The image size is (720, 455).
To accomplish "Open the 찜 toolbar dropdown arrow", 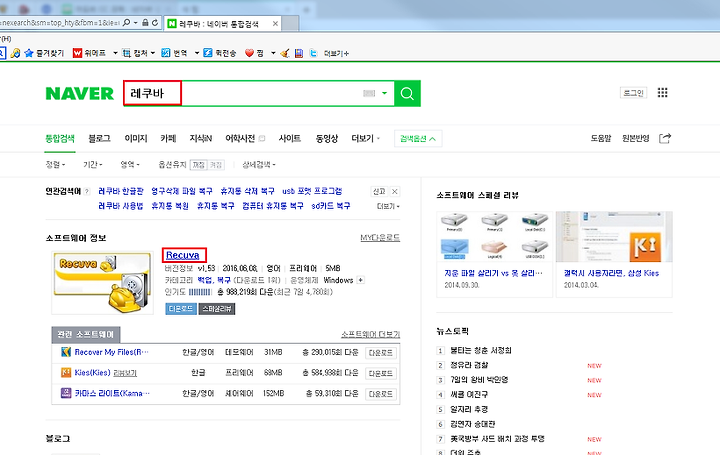I will (273, 53).
